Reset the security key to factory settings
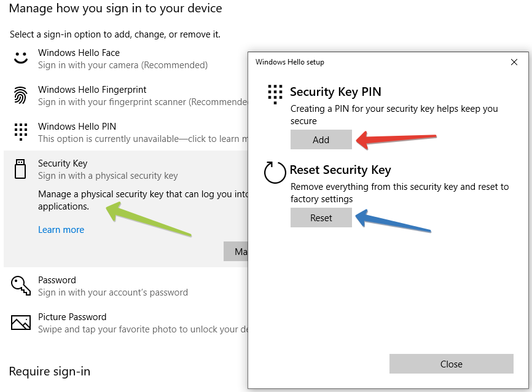The height and width of the screenshot is (392, 532). pos(321,218)
